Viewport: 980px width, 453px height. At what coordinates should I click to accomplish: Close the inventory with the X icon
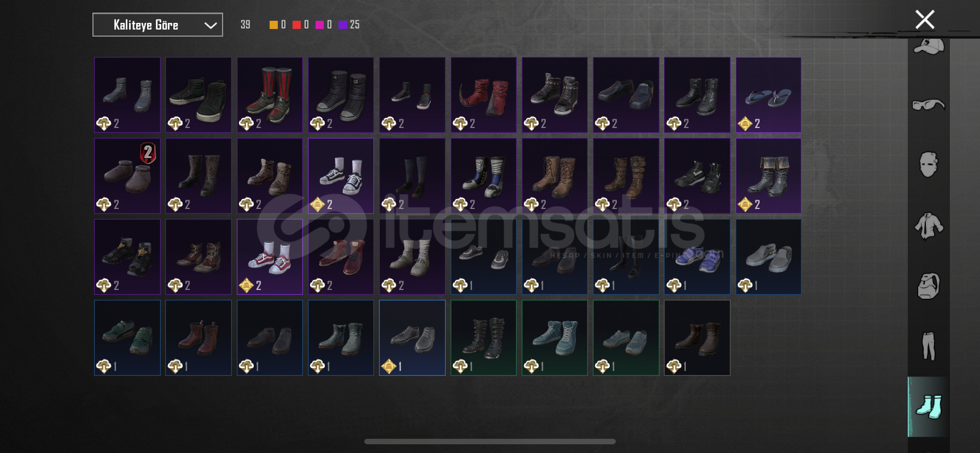point(925,20)
